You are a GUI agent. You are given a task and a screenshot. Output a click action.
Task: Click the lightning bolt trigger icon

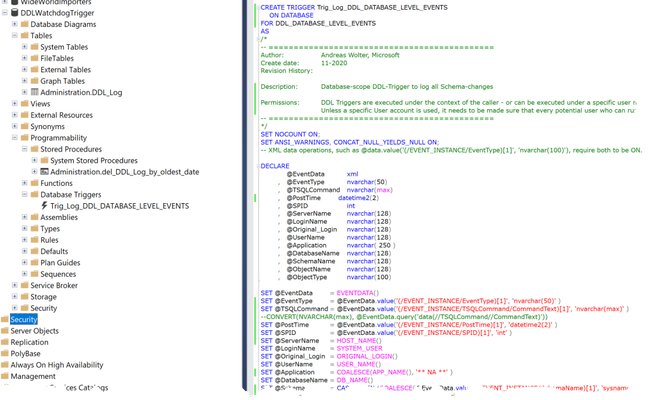(44, 205)
